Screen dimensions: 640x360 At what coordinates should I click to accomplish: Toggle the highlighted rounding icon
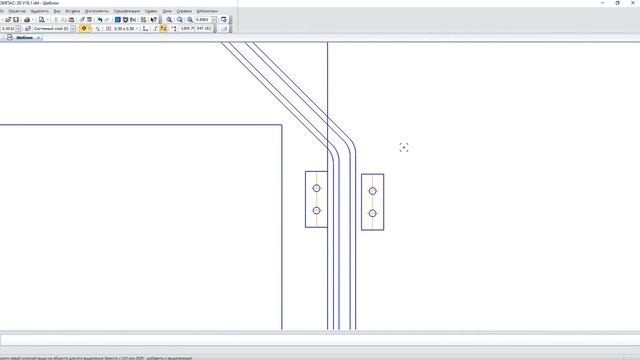[x=163, y=29]
